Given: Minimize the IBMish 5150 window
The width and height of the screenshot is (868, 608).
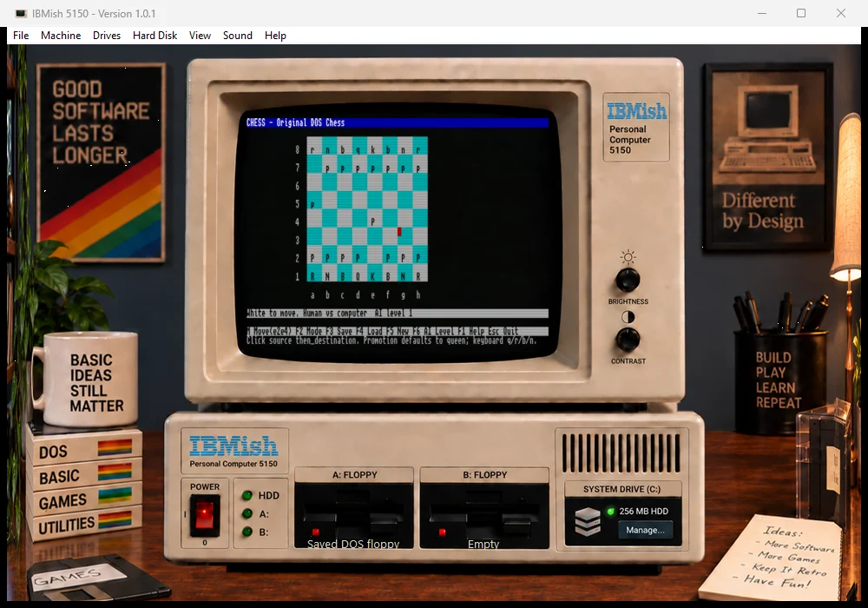Looking at the screenshot, I should (762, 13).
